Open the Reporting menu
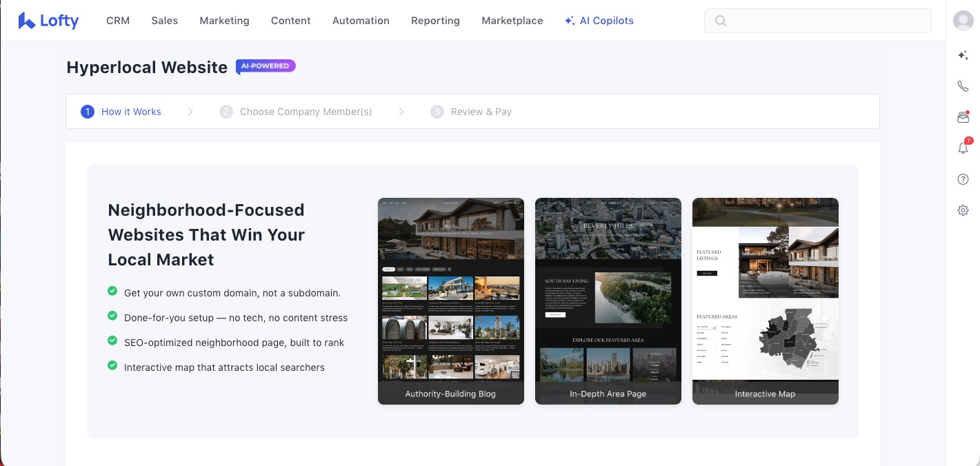The width and height of the screenshot is (980, 466). pyautogui.click(x=435, y=21)
